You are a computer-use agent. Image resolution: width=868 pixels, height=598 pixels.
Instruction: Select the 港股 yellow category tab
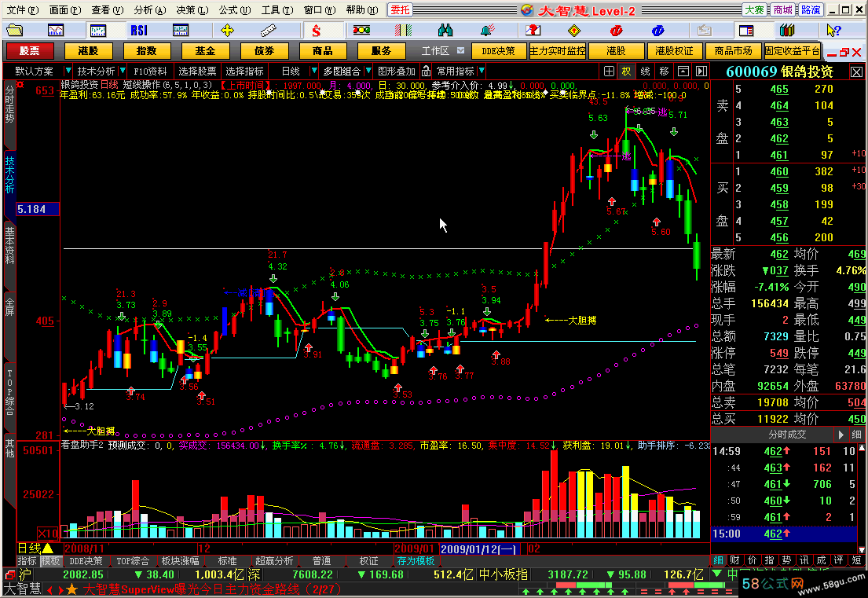coord(89,51)
